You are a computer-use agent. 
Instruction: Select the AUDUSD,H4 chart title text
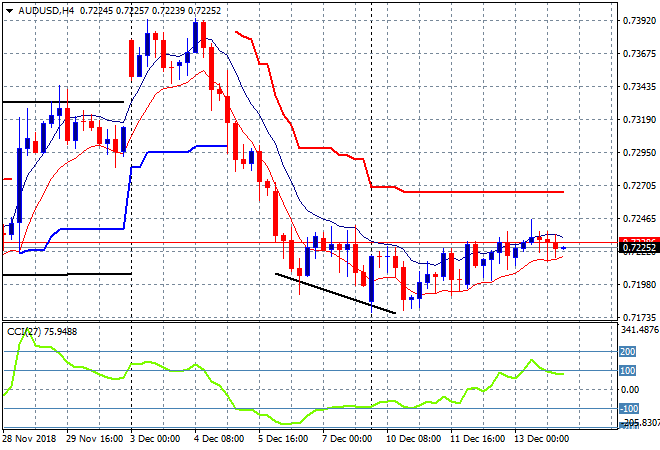pos(46,11)
